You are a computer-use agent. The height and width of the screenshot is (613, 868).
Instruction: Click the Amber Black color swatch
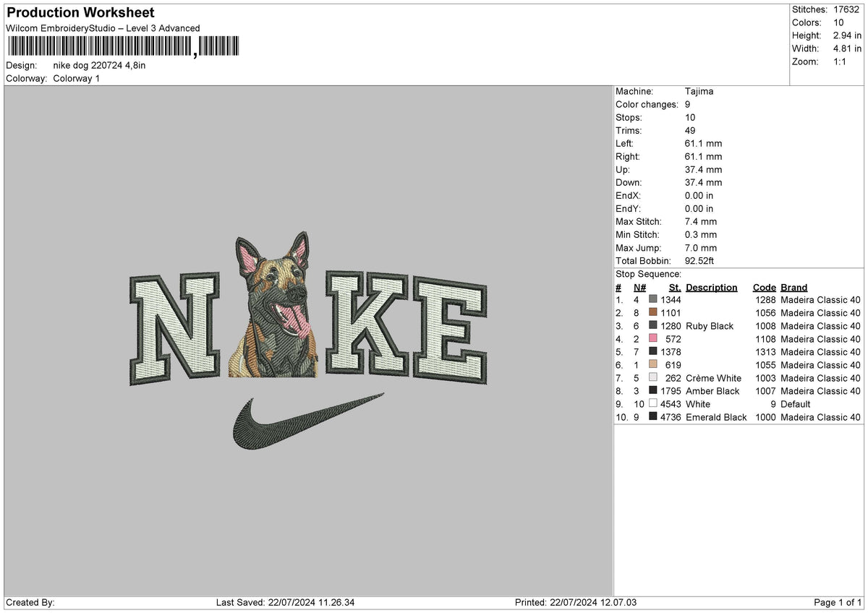[x=653, y=390]
